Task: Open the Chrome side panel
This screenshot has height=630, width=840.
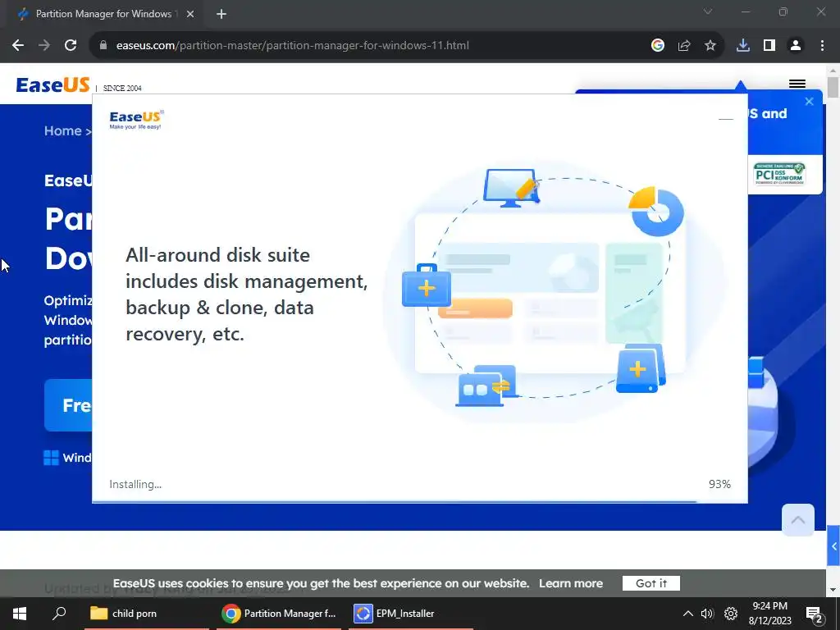Action: pos(769,46)
